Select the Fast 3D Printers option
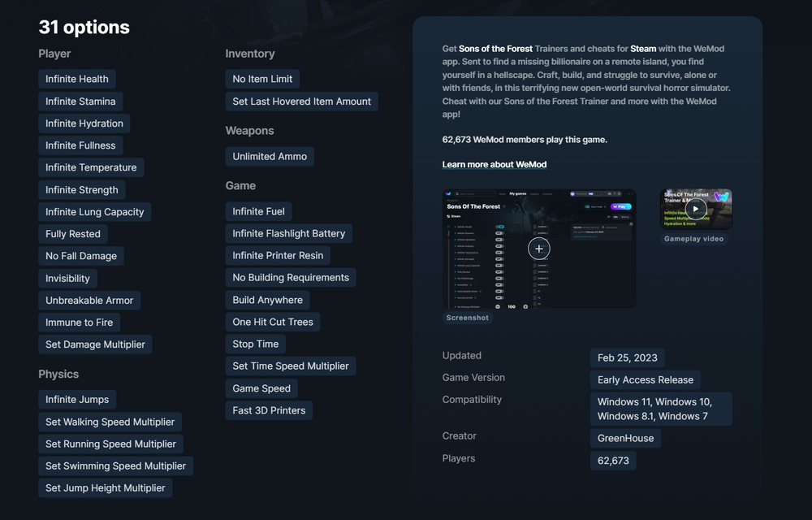 (269, 410)
